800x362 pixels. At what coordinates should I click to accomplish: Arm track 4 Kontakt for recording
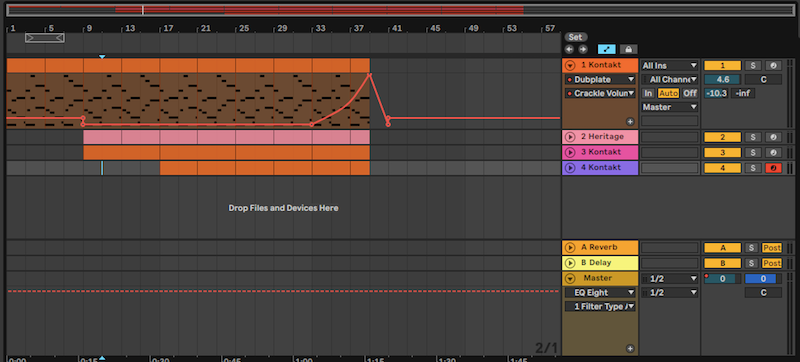(773, 168)
